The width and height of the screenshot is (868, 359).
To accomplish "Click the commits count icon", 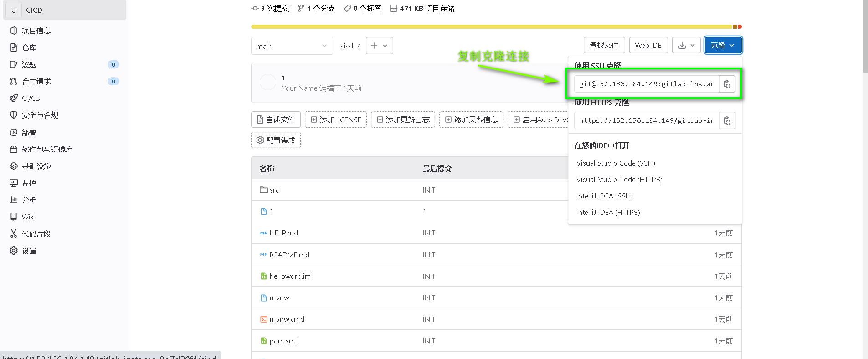I will click(x=255, y=8).
